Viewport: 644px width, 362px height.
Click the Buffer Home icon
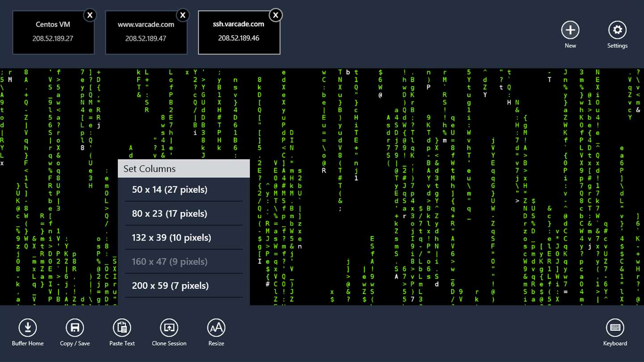[28, 328]
